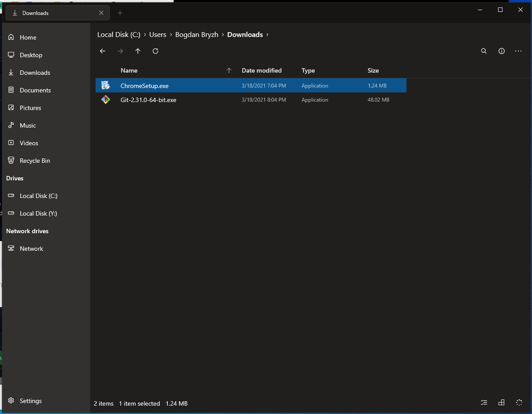532x414 pixels.
Task: Navigate back with the left arrow
Action: pos(103,51)
